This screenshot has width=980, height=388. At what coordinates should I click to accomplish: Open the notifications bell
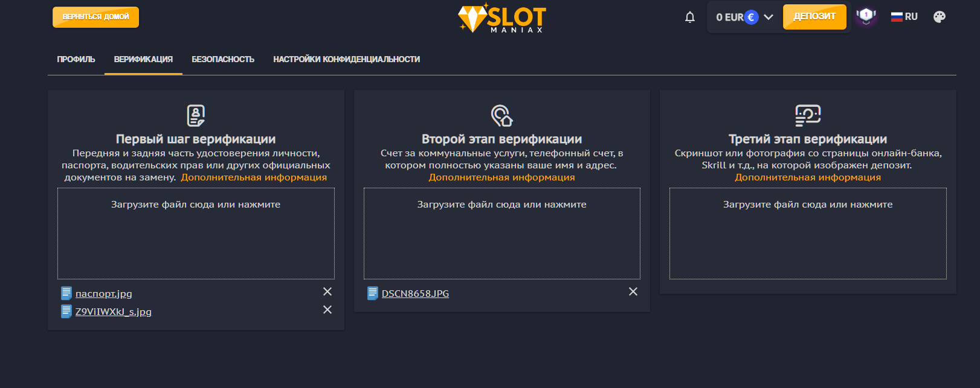point(690,17)
